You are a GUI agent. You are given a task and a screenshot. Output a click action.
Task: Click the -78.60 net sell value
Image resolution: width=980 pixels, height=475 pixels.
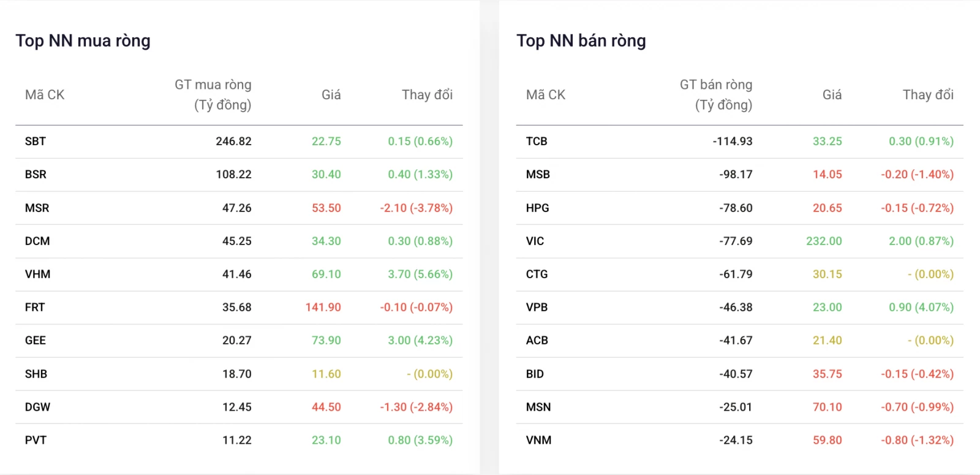click(x=736, y=208)
